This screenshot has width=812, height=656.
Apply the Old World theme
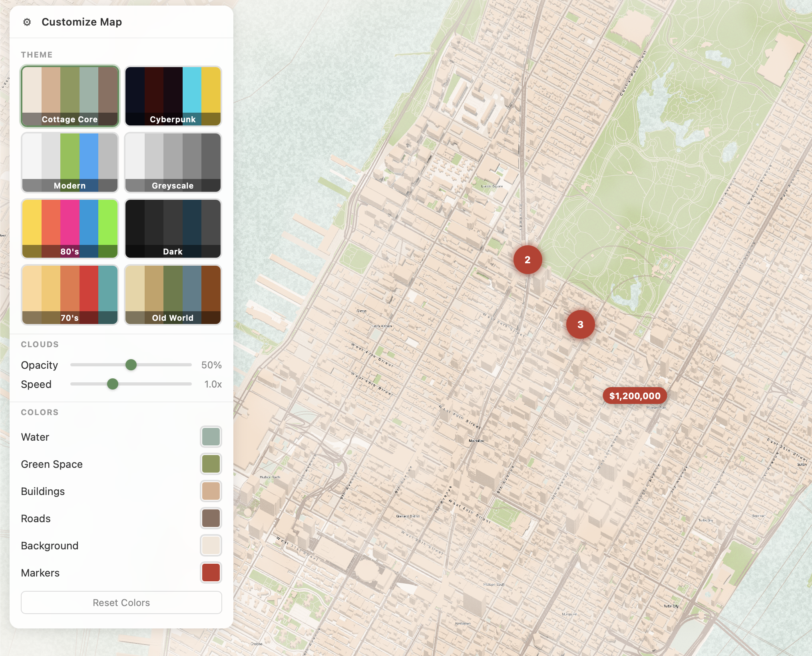pos(173,295)
